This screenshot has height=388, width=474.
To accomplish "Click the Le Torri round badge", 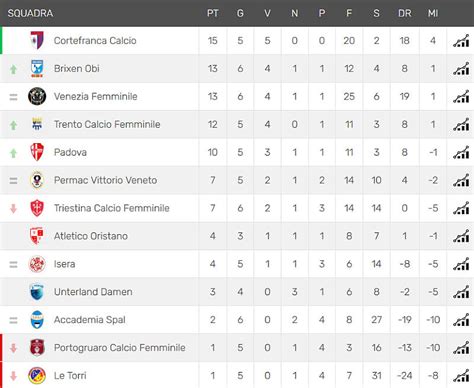I will (37, 375).
